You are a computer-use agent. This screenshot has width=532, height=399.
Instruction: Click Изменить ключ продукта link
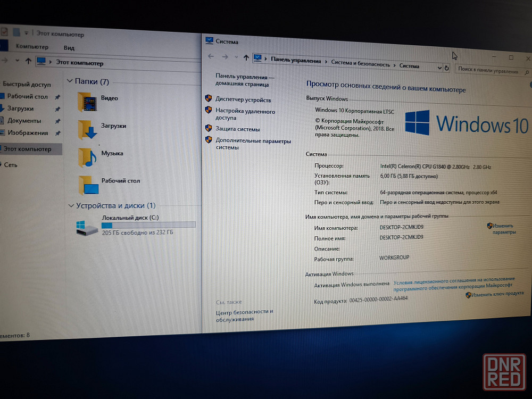pyautogui.click(x=497, y=294)
